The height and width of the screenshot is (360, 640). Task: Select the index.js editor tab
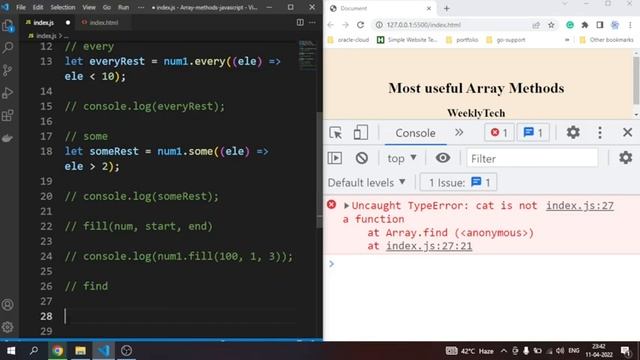(x=43, y=22)
